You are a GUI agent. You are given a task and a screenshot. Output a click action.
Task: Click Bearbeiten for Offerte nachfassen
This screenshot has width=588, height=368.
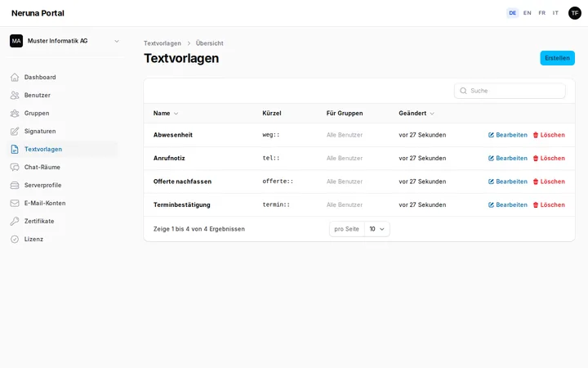click(508, 182)
